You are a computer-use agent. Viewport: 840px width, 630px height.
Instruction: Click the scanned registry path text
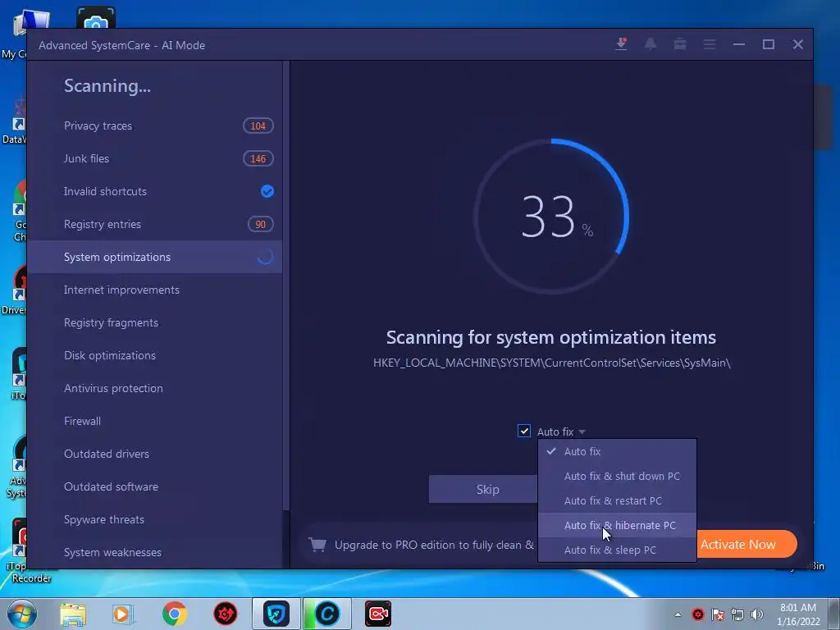coord(552,363)
